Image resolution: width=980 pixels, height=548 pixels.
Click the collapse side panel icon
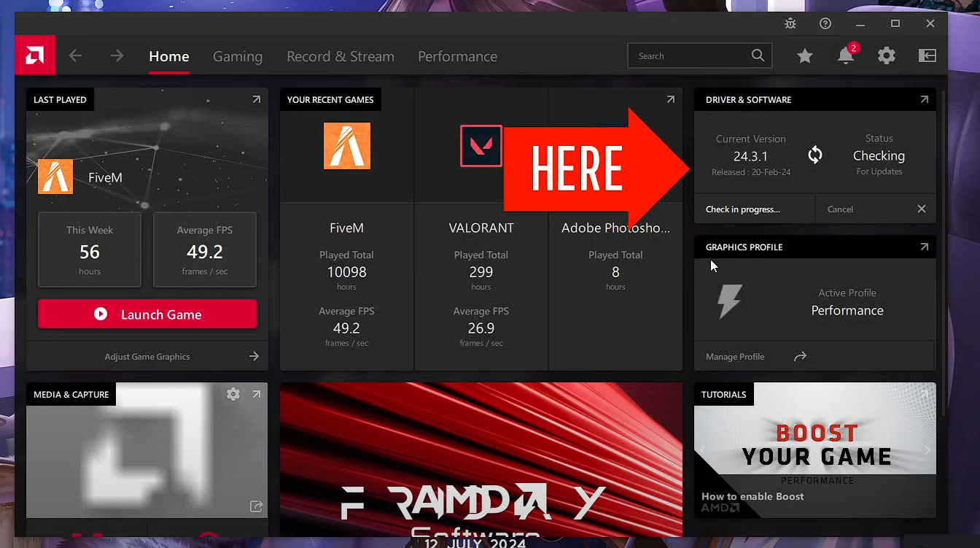point(927,55)
